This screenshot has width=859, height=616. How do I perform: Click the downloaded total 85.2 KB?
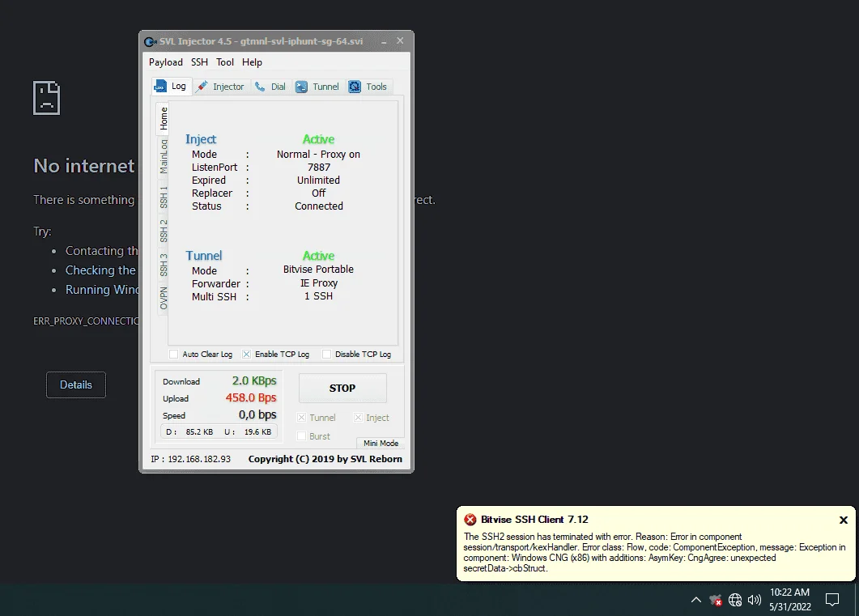click(199, 432)
